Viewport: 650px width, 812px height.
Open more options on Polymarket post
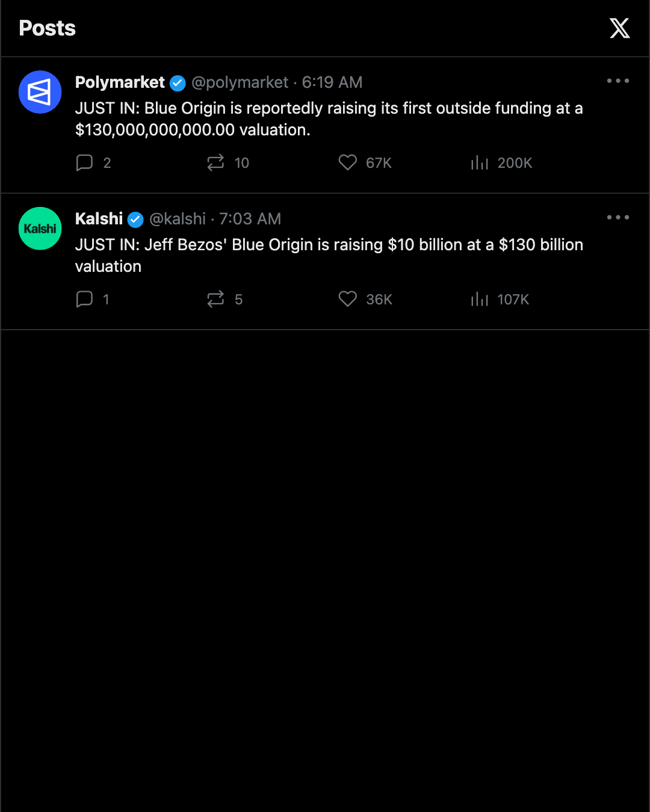[x=618, y=81]
